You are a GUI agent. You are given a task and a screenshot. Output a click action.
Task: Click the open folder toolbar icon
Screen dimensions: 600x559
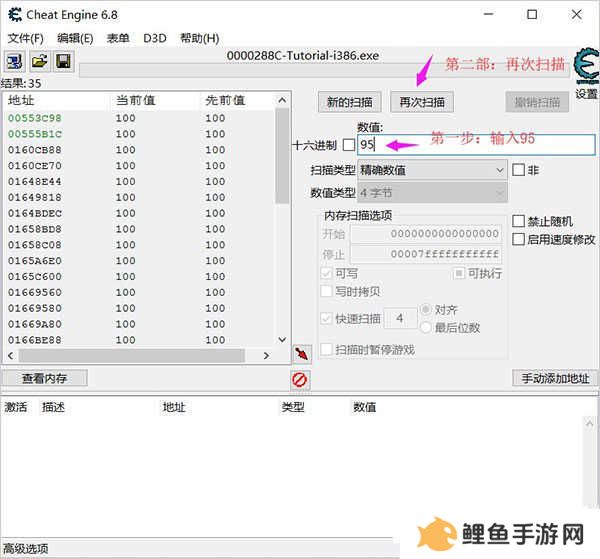[39, 61]
